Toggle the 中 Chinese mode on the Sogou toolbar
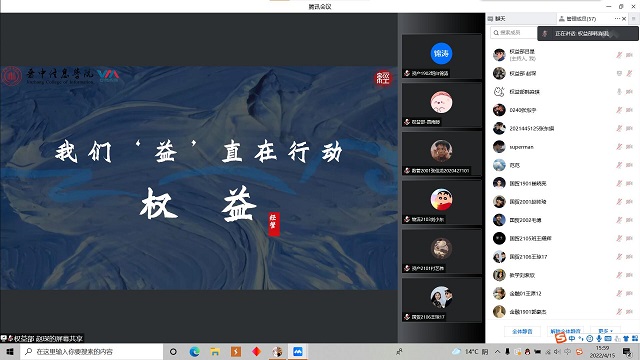Image resolution: width=640 pixels, height=360 pixels. 571,338
